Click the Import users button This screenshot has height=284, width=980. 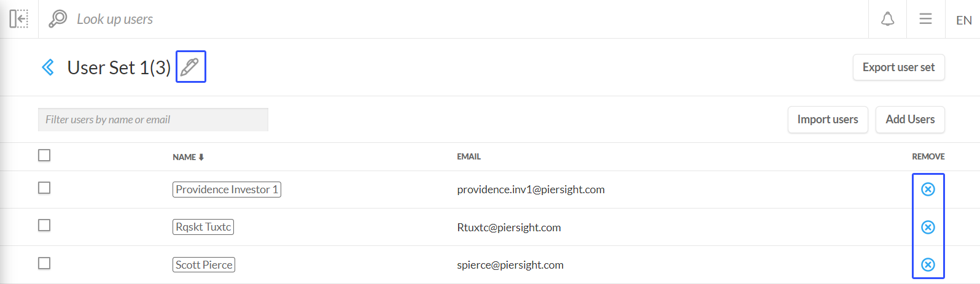point(827,120)
